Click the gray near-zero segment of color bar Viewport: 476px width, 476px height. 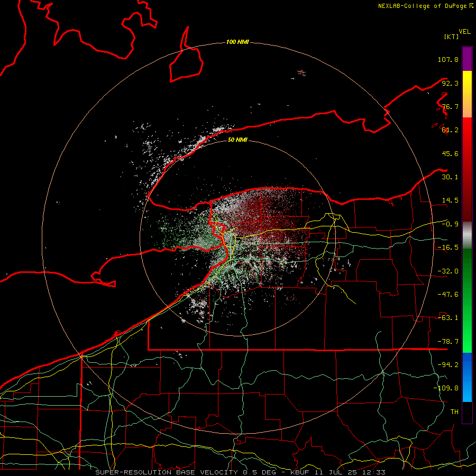coord(467,235)
